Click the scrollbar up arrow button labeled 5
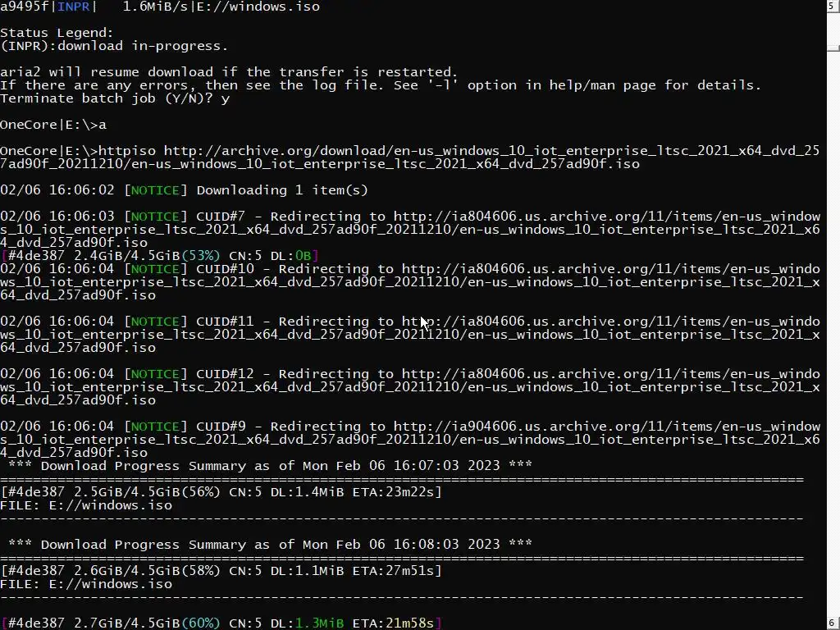This screenshot has height=630, width=840. (833, 6)
